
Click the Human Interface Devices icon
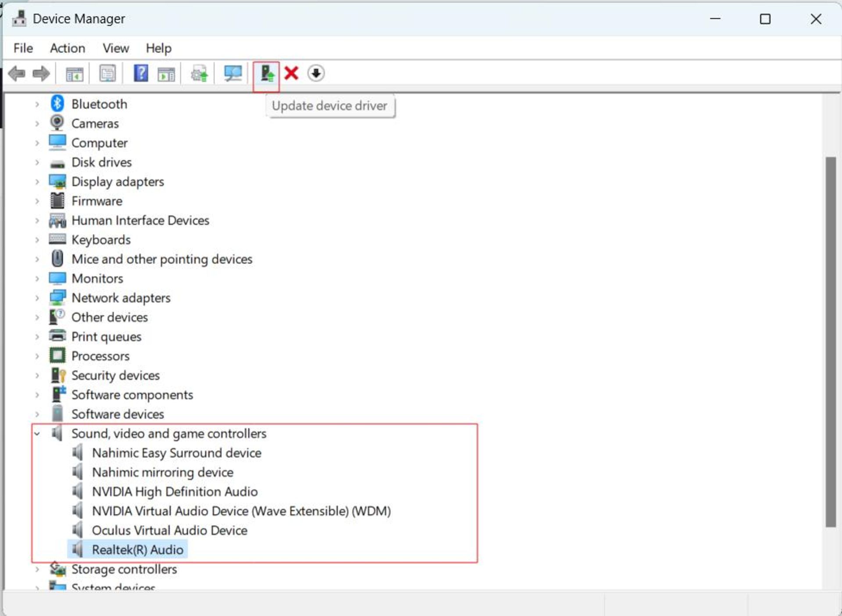[57, 221]
